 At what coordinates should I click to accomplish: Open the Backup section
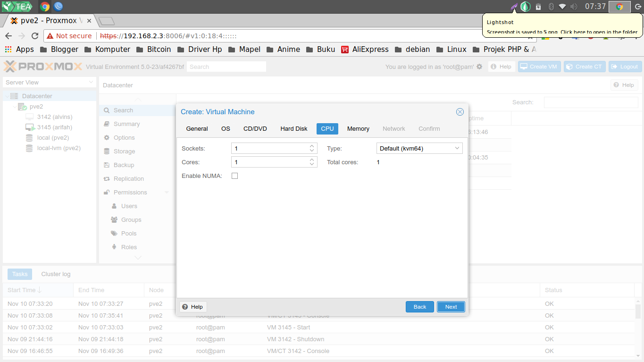(137, 165)
